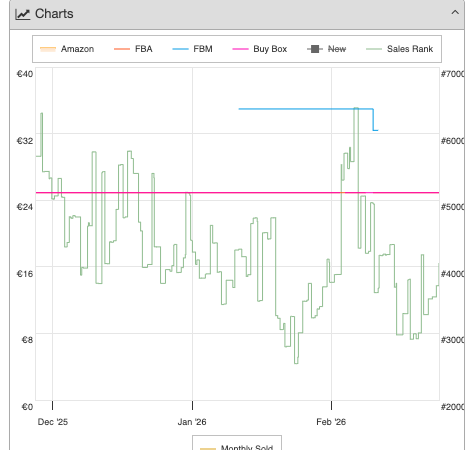Viewport: 474px width, 450px height.
Task: Click the Amazon orange color swatch
Action: pyautogui.click(x=48, y=49)
